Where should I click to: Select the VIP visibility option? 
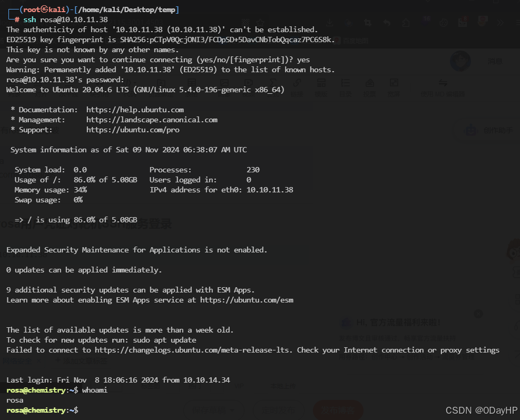(239, 386)
